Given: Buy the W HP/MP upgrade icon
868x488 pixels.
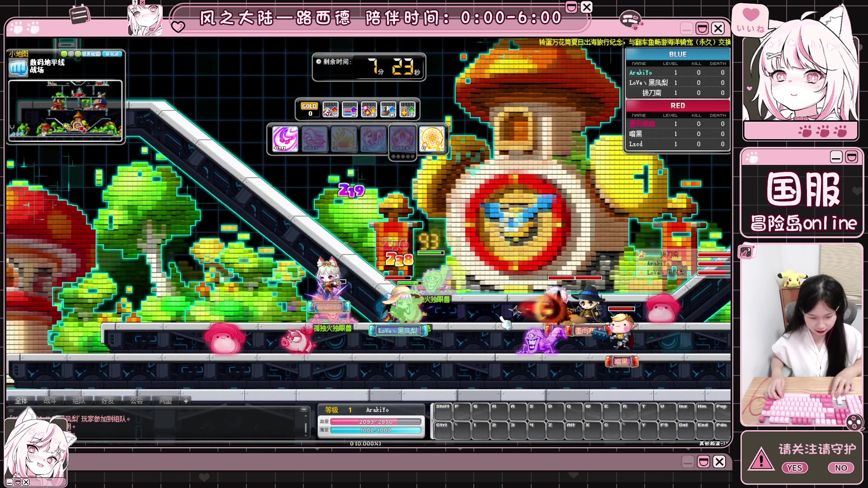Looking at the screenshot, I should click(x=350, y=109).
